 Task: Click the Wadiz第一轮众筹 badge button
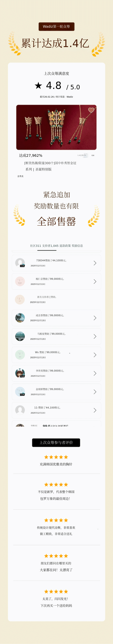tap(56, 26)
